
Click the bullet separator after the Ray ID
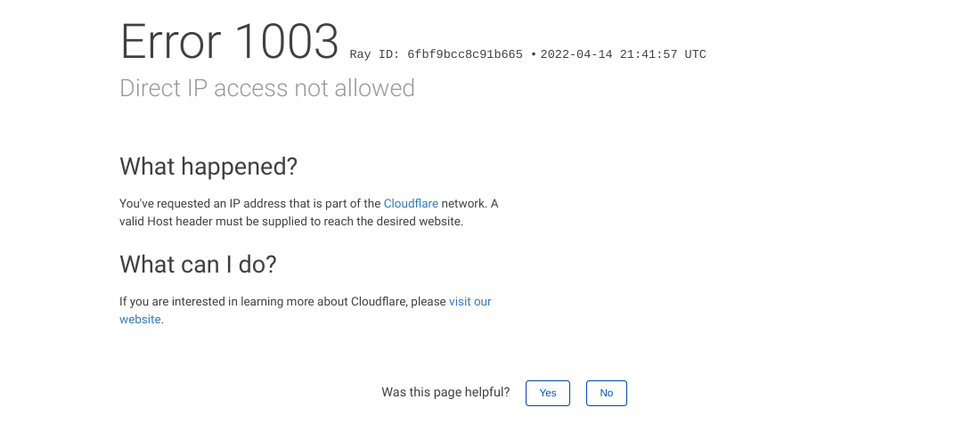(533, 55)
